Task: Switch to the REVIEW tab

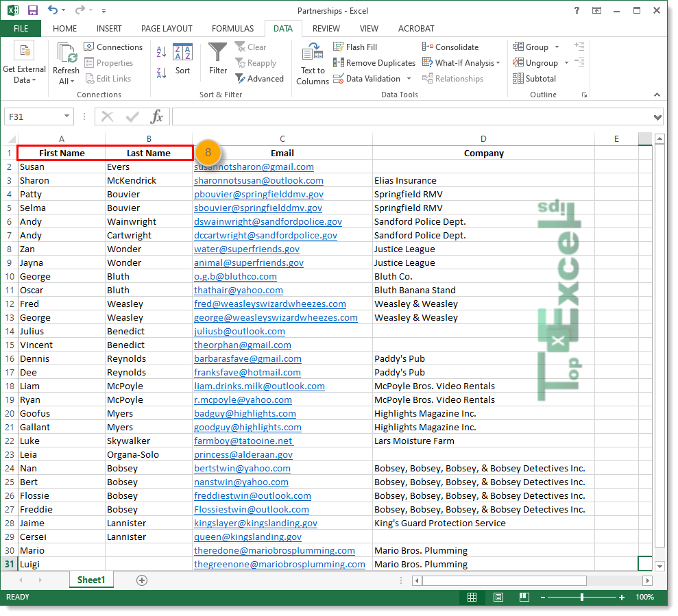Action: pyautogui.click(x=326, y=29)
